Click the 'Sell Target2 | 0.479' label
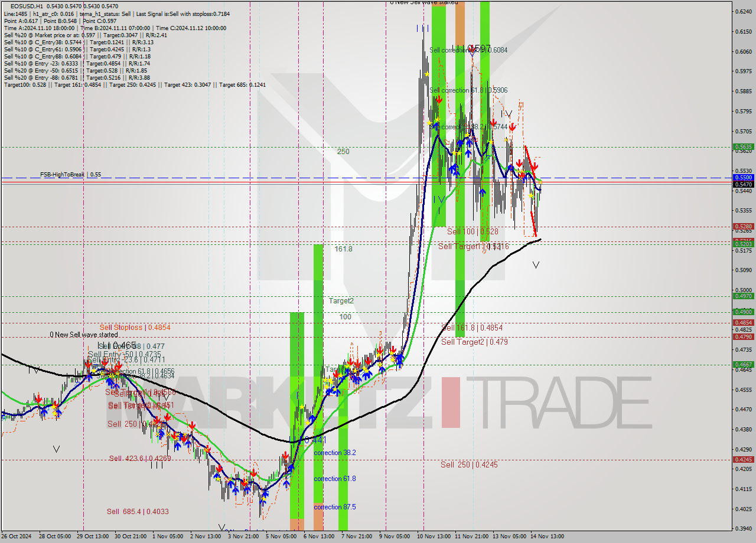756x543 pixels. point(474,342)
